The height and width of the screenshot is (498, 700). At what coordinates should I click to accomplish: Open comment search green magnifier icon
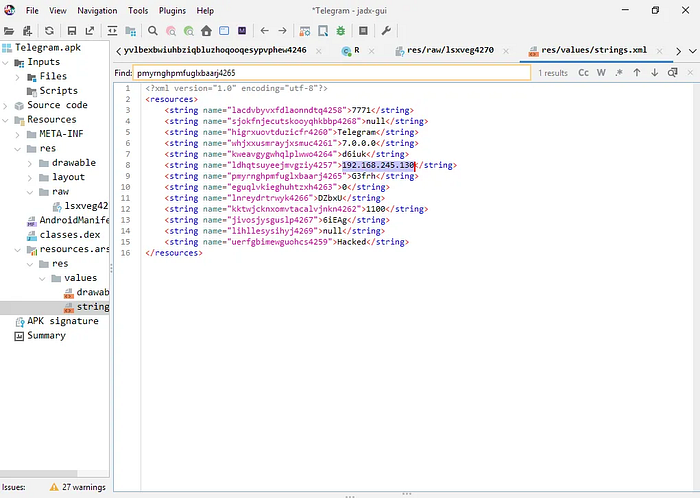click(x=189, y=31)
